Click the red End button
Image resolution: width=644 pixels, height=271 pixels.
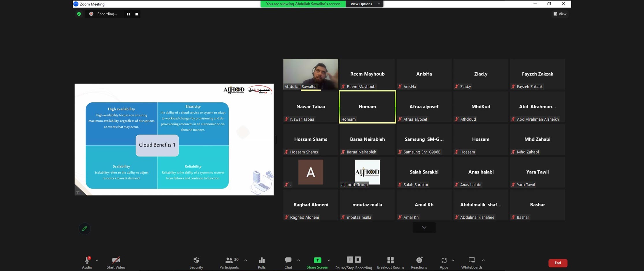tap(558, 263)
